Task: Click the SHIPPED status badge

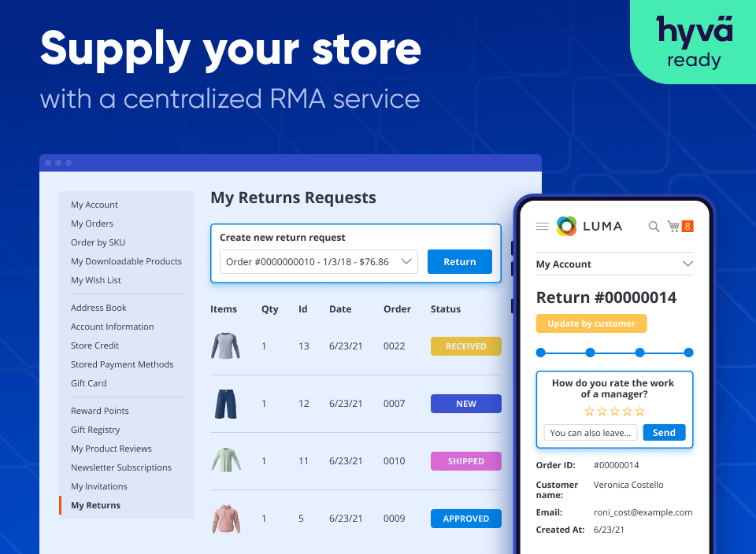Action: coord(465,461)
